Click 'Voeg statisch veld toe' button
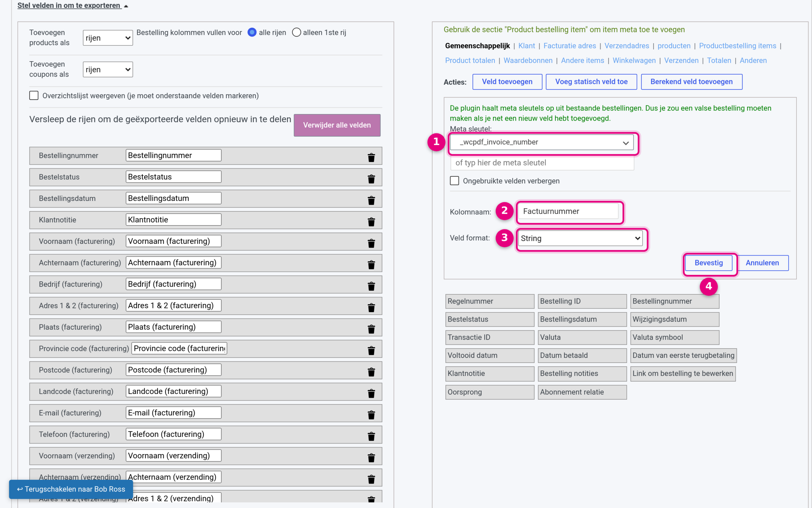The image size is (812, 508). pyautogui.click(x=591, y=82)
